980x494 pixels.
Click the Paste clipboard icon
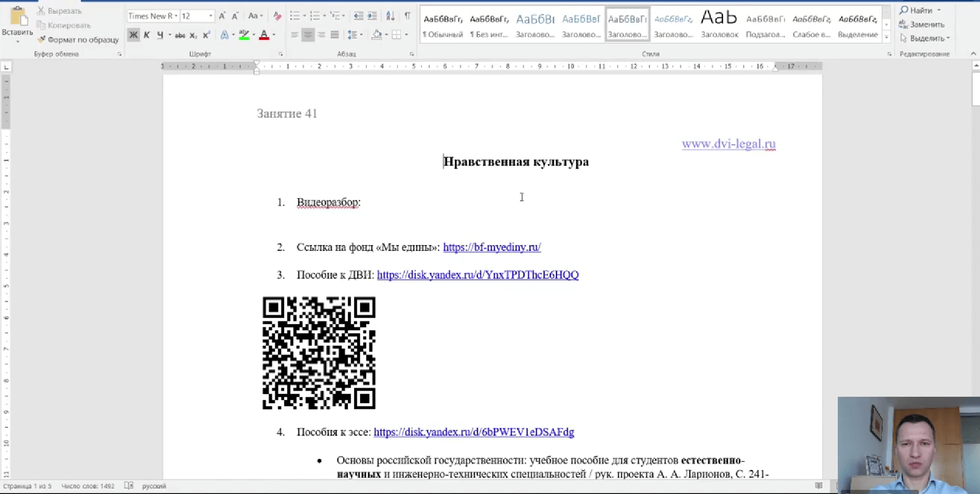tap(19, 17)
